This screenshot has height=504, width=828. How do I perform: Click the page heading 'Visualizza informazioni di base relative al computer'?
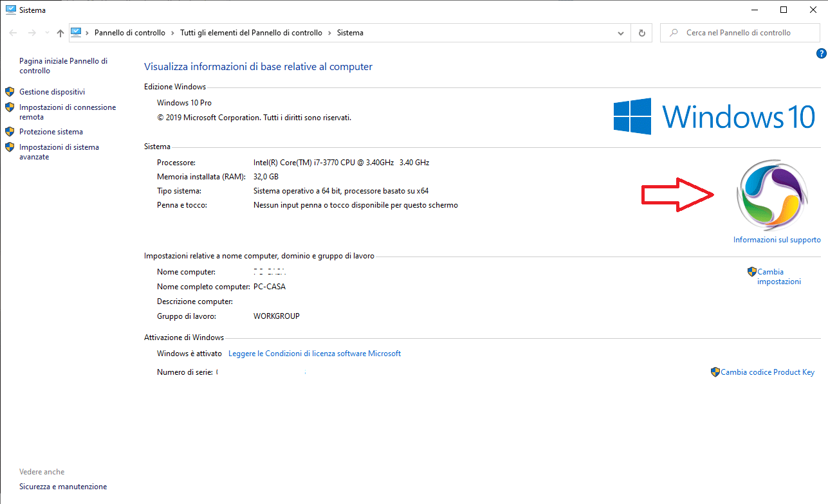258,67
